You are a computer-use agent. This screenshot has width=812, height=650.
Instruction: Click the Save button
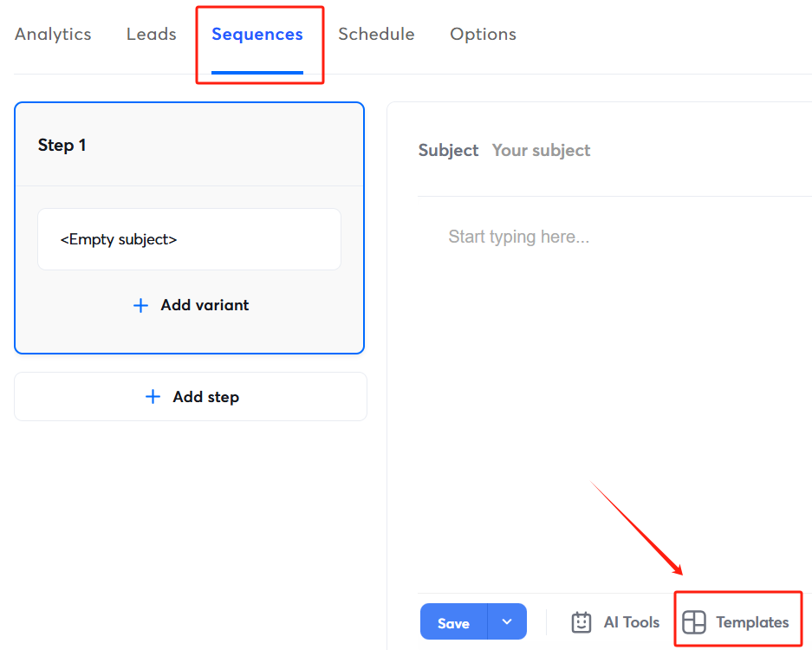453,621
